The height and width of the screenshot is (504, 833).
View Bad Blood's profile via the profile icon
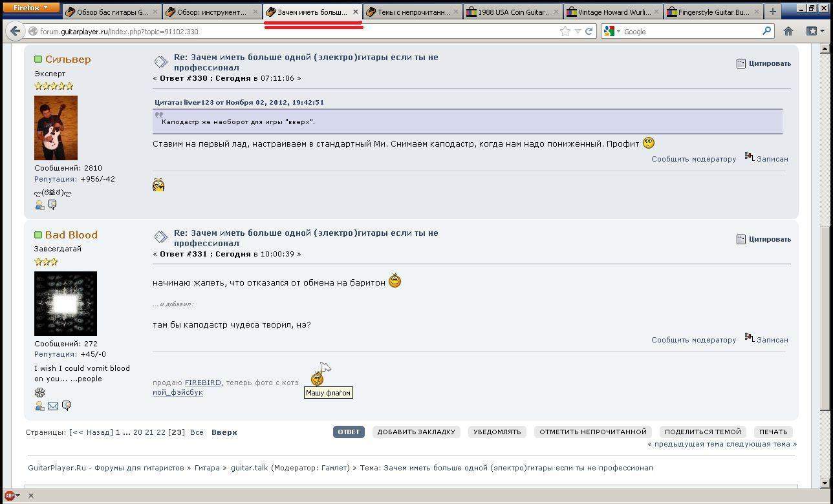pyautogui.click(x=39, y=406)
